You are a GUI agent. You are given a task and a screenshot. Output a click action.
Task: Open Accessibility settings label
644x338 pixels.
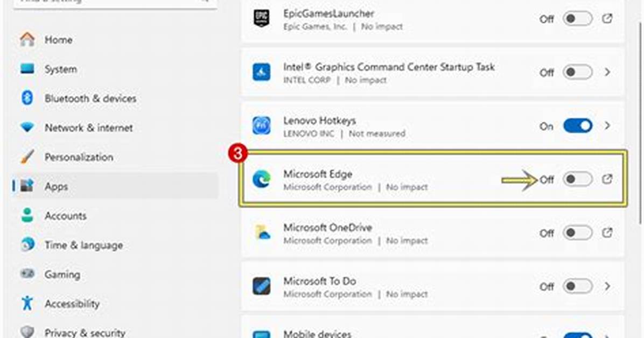tap(72, 304)
